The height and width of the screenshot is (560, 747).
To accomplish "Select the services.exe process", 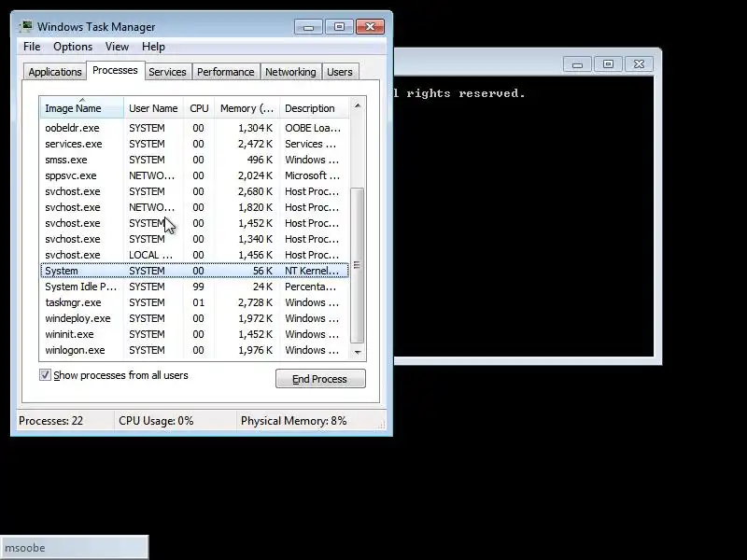I will pos(194,144).
